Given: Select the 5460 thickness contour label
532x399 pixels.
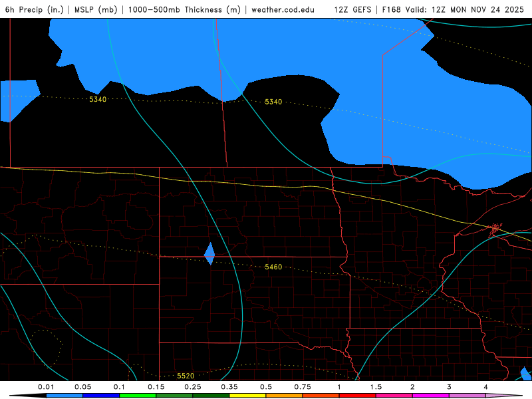Looking at the screenshot, I should (x=273, y=267).
